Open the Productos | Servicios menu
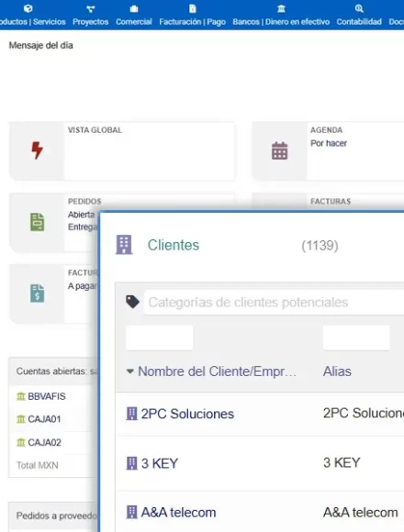Viewport: 404px width, 532px height. coord(32,22)
